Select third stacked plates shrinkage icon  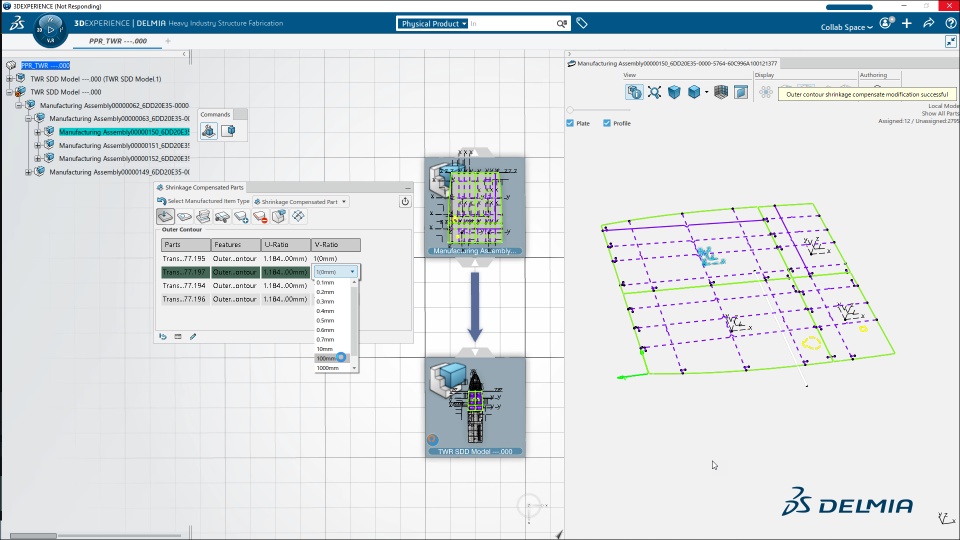(203, 216)
